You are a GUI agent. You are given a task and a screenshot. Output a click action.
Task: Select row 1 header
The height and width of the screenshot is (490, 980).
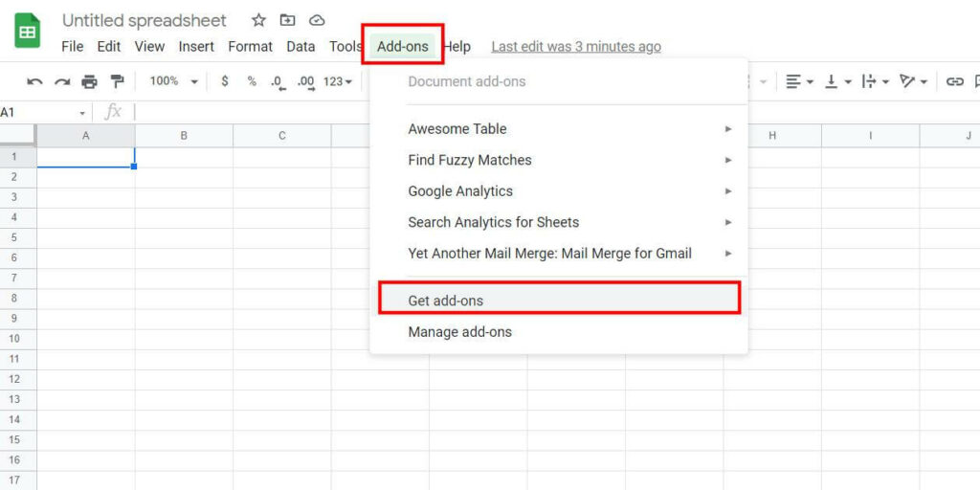[x=18, y=157]
